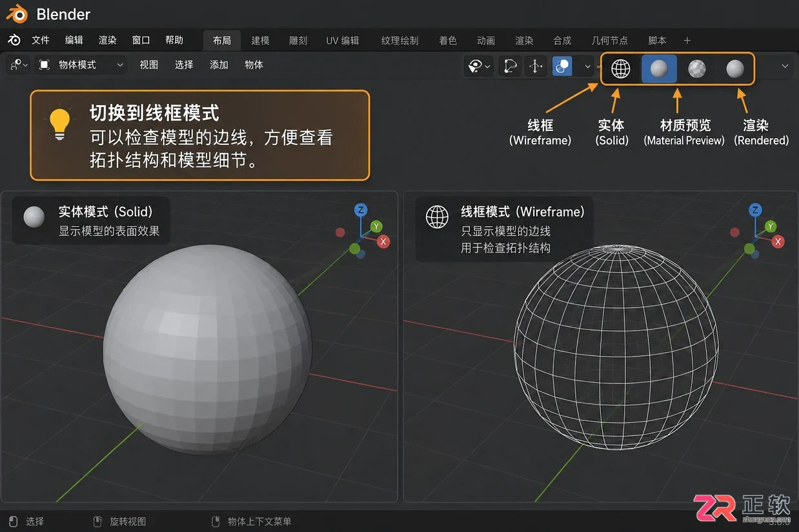This screenshot has width=799, height=532.
Task: Open the 渲染 menu beside 编辑
Action: click(x=108, y=40)
